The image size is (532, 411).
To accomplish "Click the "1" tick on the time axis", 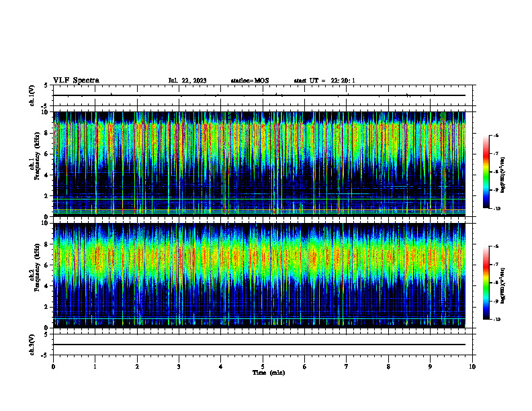I will [95, 367].
